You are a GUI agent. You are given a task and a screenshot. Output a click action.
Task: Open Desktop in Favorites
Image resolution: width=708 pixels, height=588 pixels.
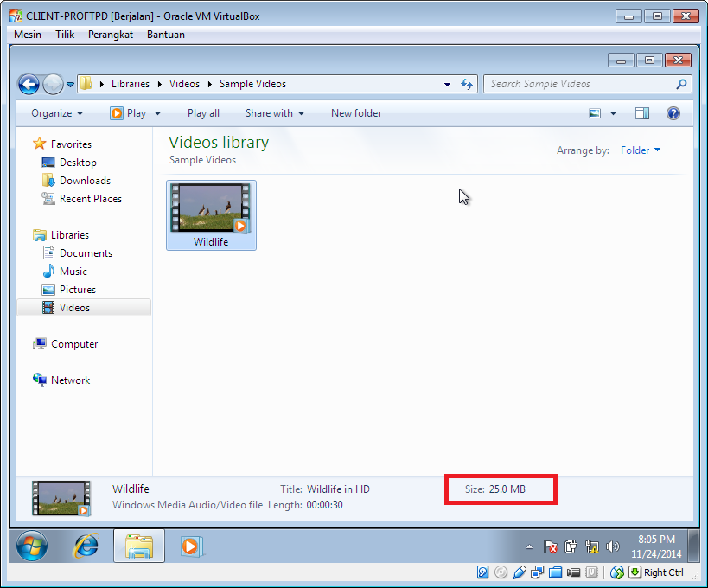coord(69,162)
